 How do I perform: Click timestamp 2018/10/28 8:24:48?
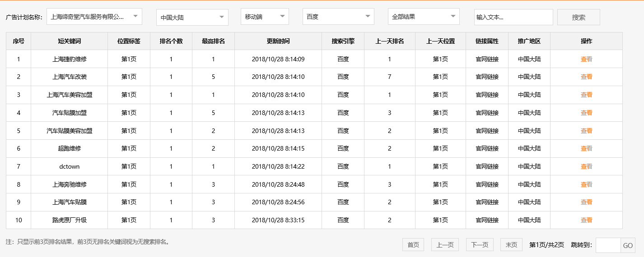(278, 184)
